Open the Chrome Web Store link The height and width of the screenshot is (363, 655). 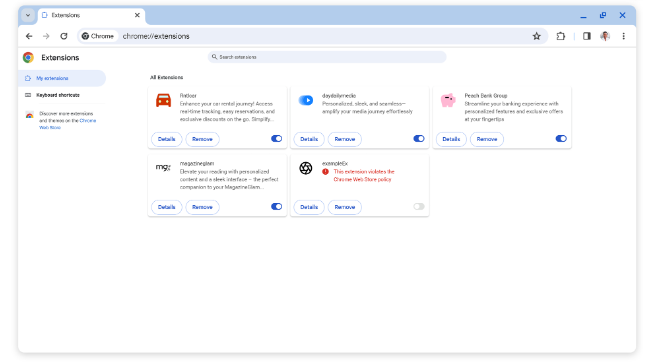(67, 124)
